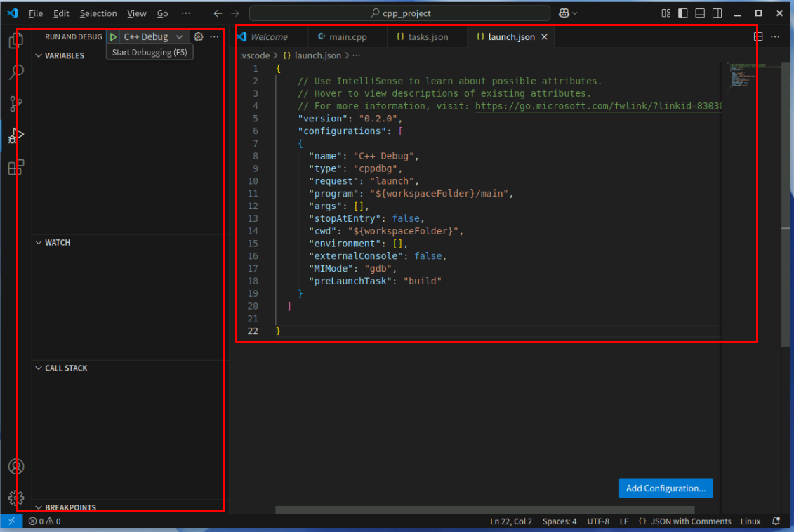Click the "preLaunchTask" key text
794x532 pixels.
[351, 281]
